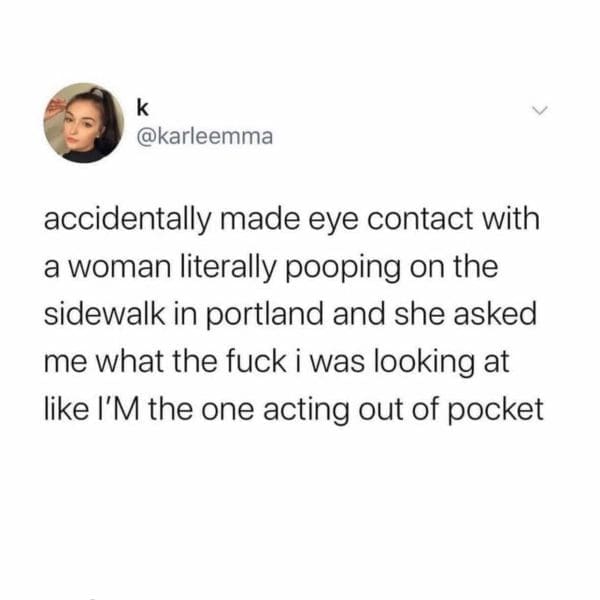The image size is (600, 600).
Task: Click the word "what" in fourth line
Action: click(129, 362)
